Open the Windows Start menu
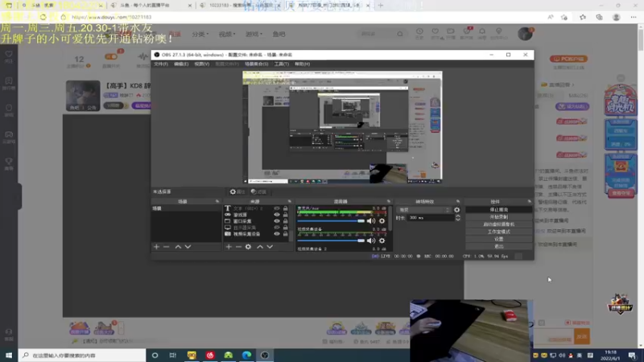This screenshot has height=362, width=644. coord(9,355)
